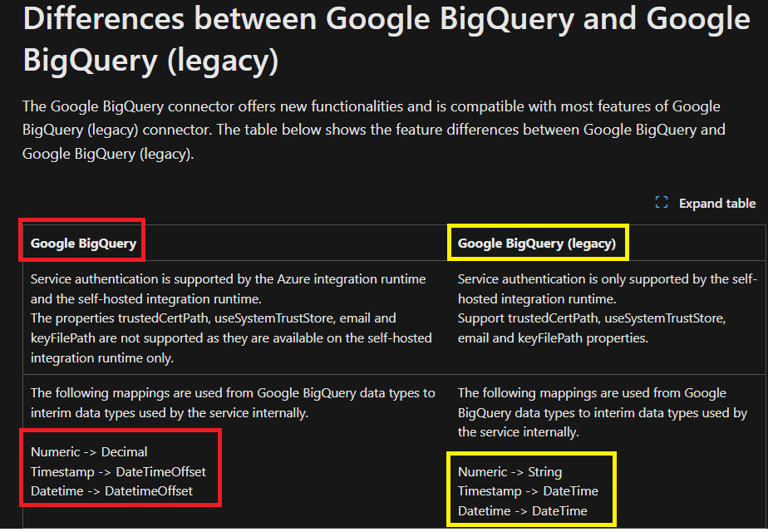Click the Expand table icon
Image resolution: width=768 pixels, height=532 pixels.
tap(662, 203)
